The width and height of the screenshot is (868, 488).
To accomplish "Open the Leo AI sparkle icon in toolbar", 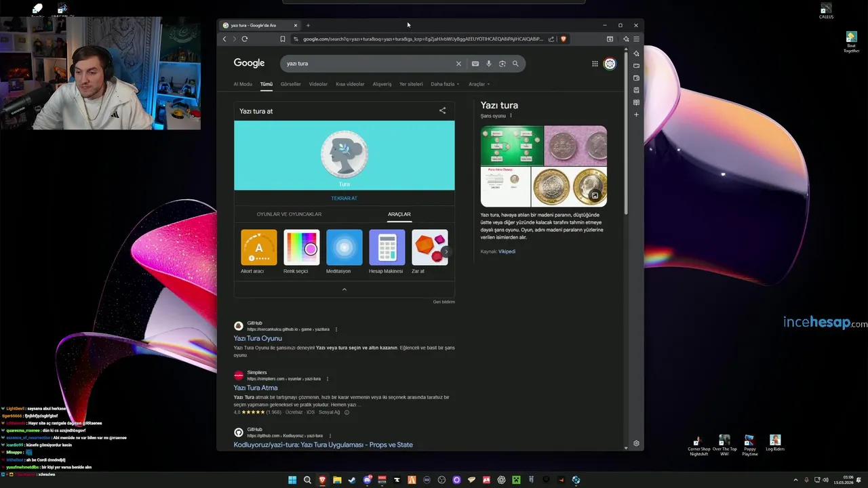I will click(625, 39).
